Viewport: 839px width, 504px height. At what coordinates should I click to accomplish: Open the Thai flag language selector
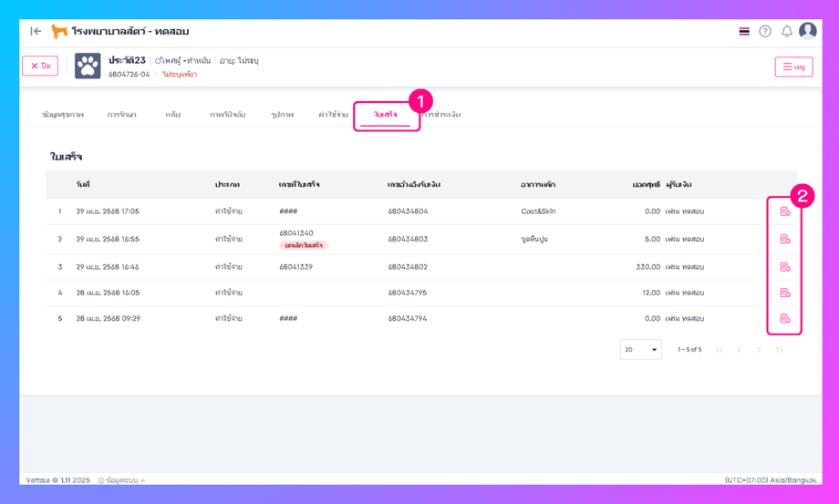pos(744,32)
